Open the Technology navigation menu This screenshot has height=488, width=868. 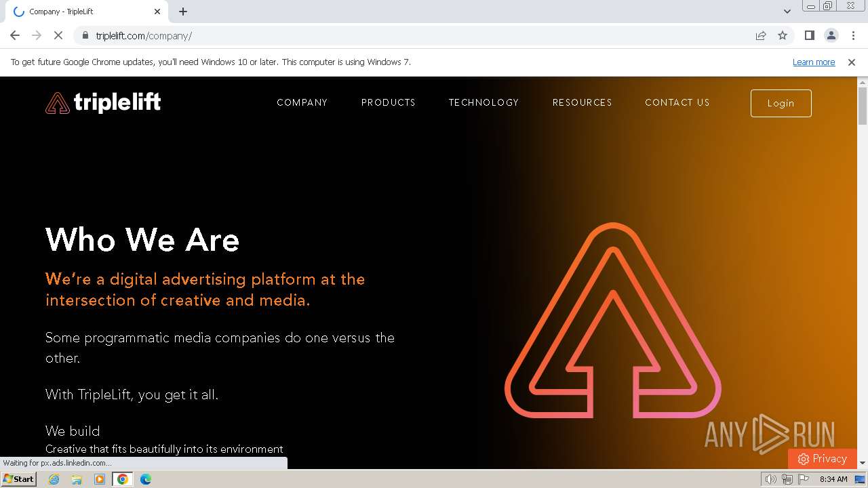(484, 102)
